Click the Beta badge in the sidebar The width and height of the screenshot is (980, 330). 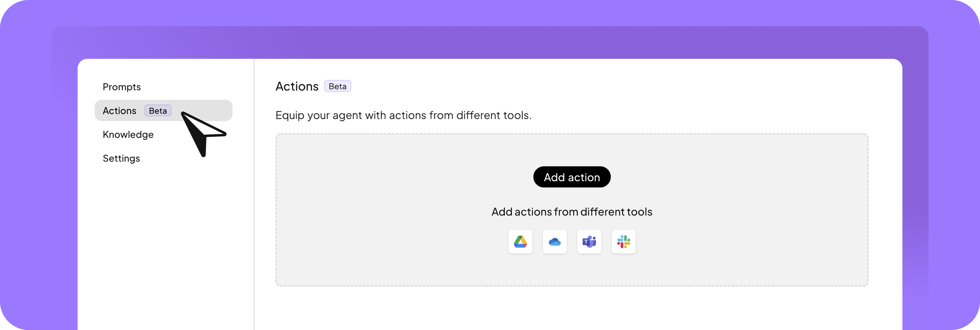(x=158, y=111)
